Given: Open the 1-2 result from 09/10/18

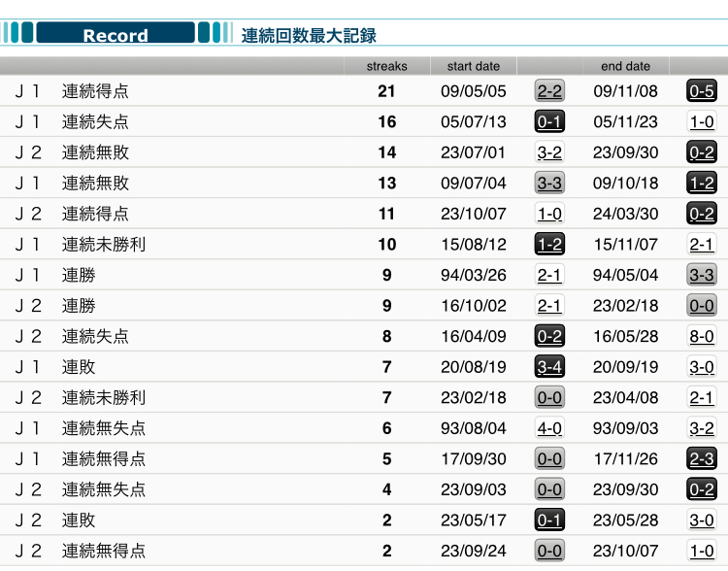Looking at the screenshot, I should 701,184.
